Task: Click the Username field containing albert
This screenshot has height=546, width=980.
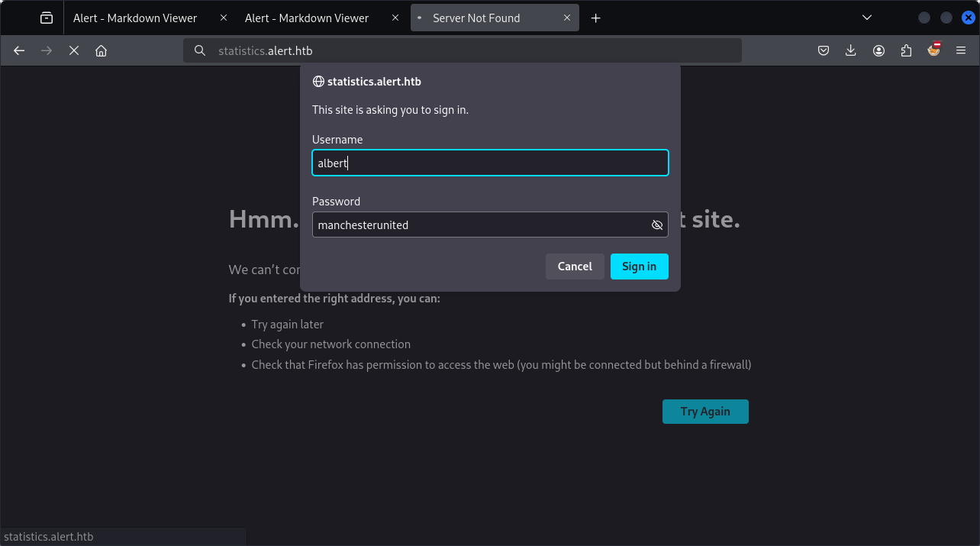Action: pos(490,163)
